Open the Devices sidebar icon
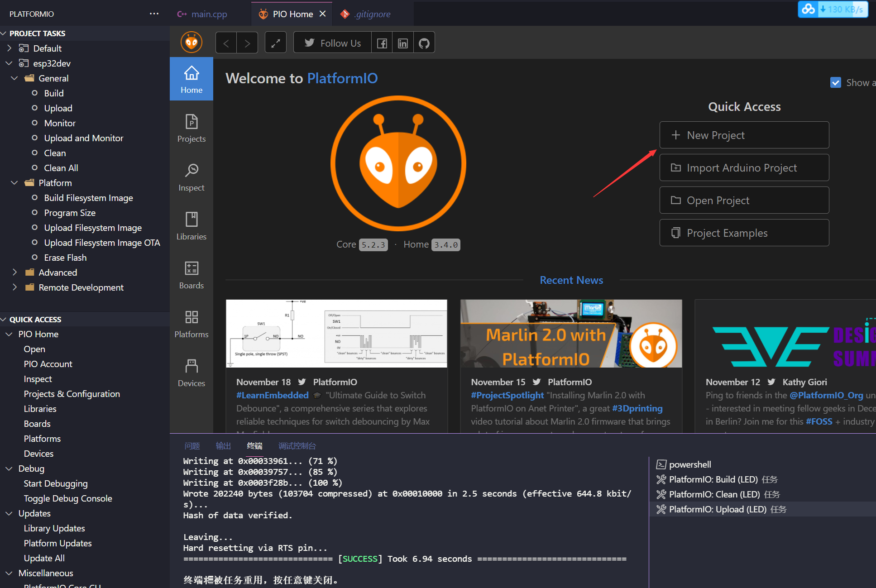Image resolution: width=876 pixels, height=588 pixels. click(x=191, y=372)
